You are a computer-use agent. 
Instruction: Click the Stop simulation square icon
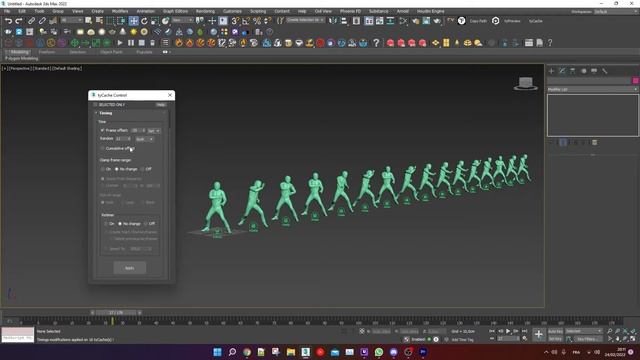point(142,42)
